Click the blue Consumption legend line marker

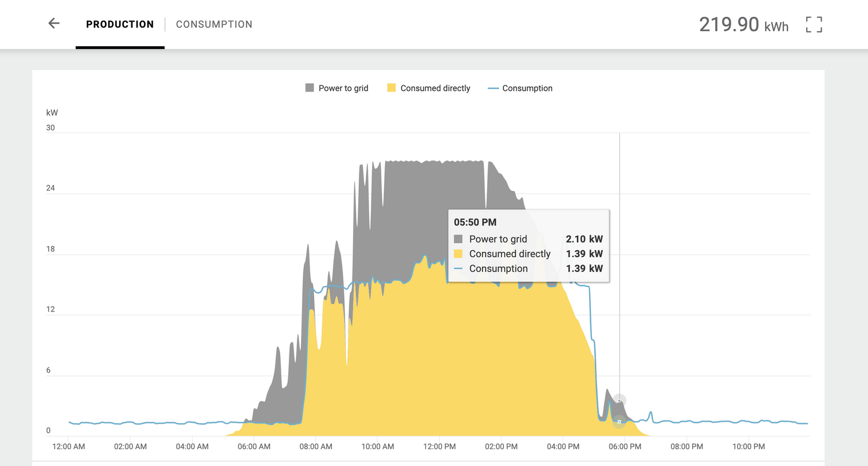coord(493,88)
